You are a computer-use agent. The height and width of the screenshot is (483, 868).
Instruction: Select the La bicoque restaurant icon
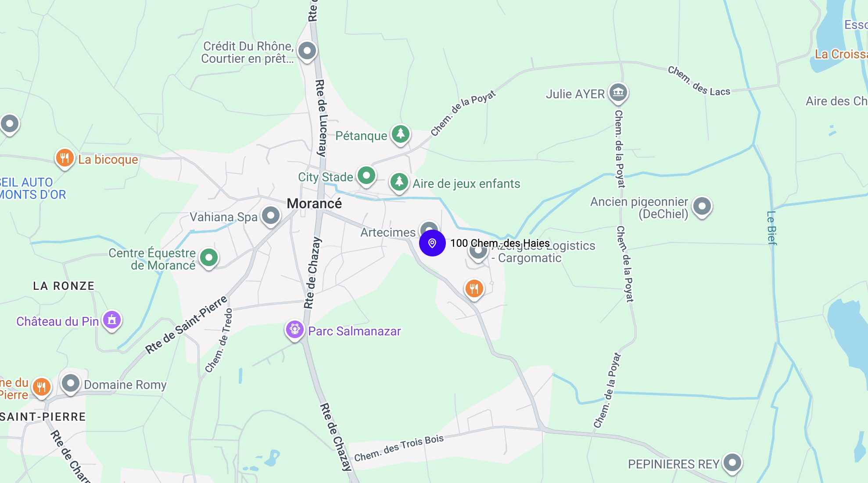[x=65, y=158]
